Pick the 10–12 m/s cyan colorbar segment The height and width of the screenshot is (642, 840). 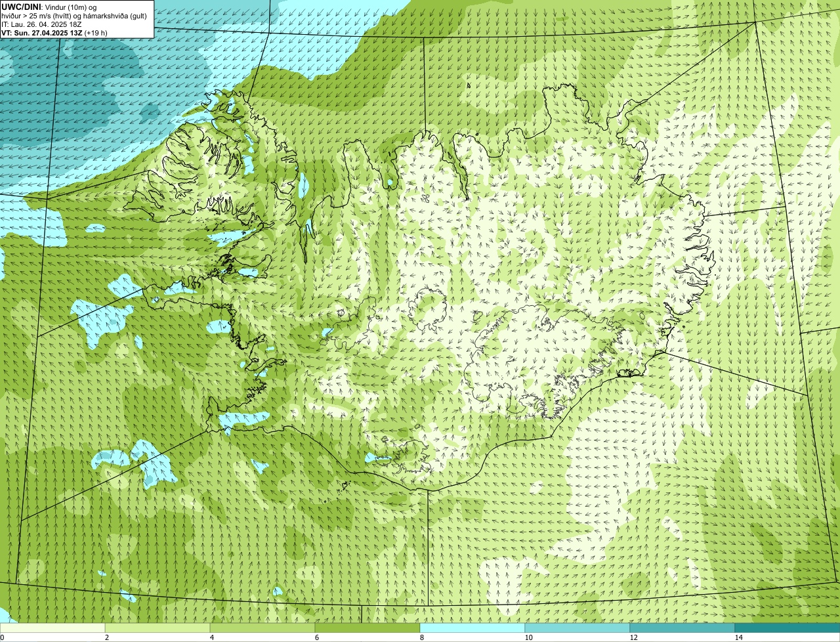[x=577, y=628]
